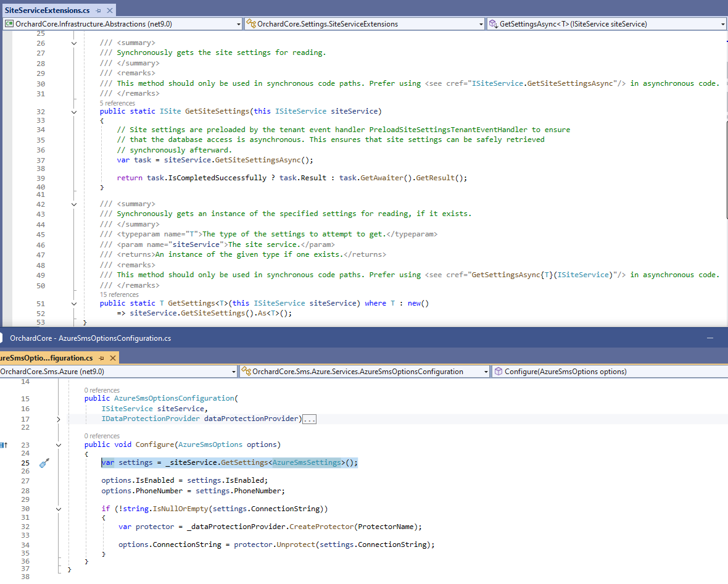Click line number 39 in top editor
This screenshot has height=584, width=728.
tap(41, 178)
